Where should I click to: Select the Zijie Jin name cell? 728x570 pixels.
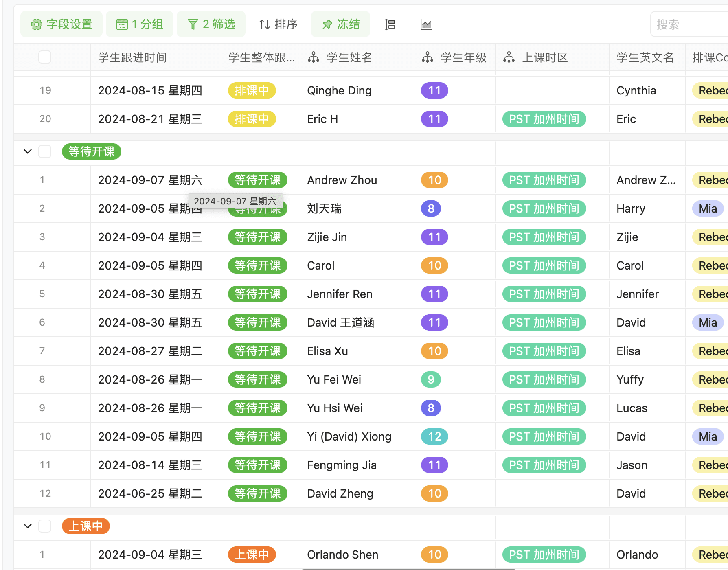pos(357,237)
